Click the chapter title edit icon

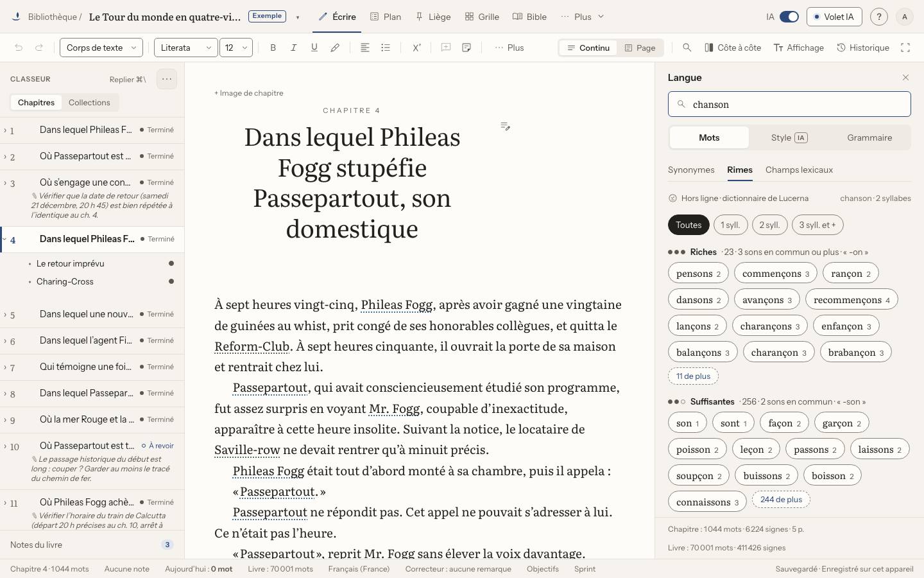[506, 127]
